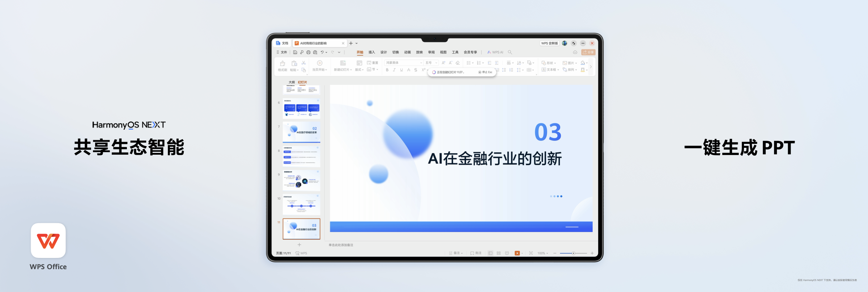This screenshot has height=292, width=868.
Task: Switch to slide sorter grid view
Action: (499, 253)
